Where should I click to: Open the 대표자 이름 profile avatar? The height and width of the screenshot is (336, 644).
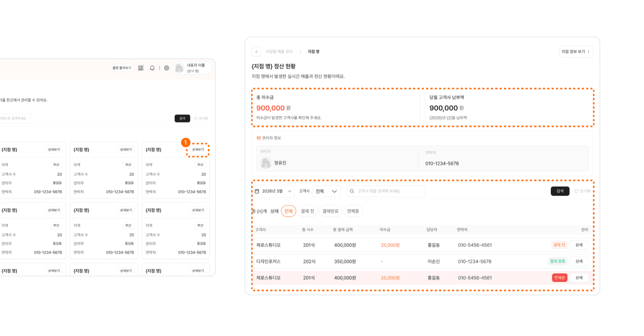[x=179, y=68]
